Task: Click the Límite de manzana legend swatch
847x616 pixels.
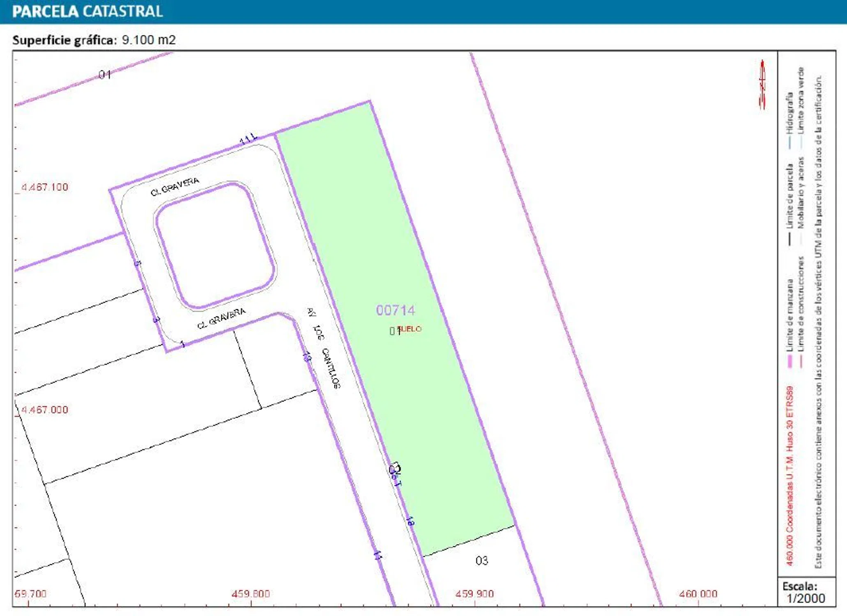Action: click(x=789, y=361)
